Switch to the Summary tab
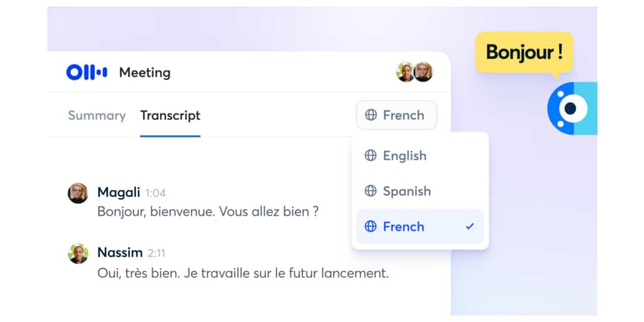This screenshot has width=644, height=322. [x=97, y=116]
